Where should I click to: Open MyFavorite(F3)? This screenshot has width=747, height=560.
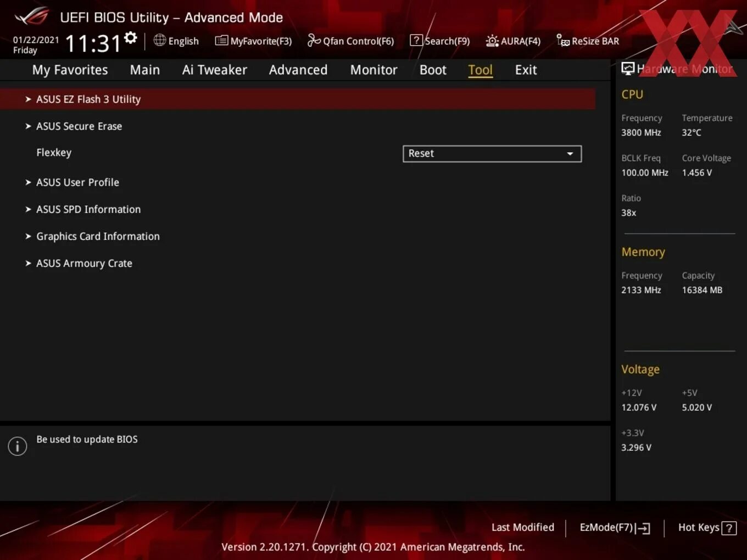pos(253,41)
